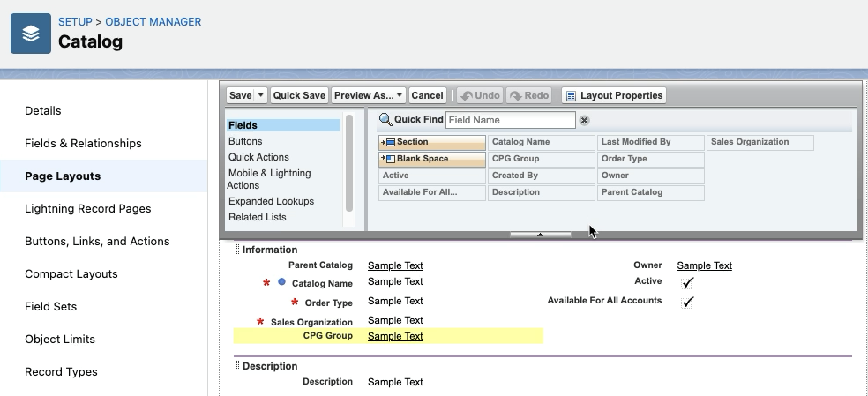Click the blue dot beside Catalog Name
Screen dimensions: 868x396
282,282
